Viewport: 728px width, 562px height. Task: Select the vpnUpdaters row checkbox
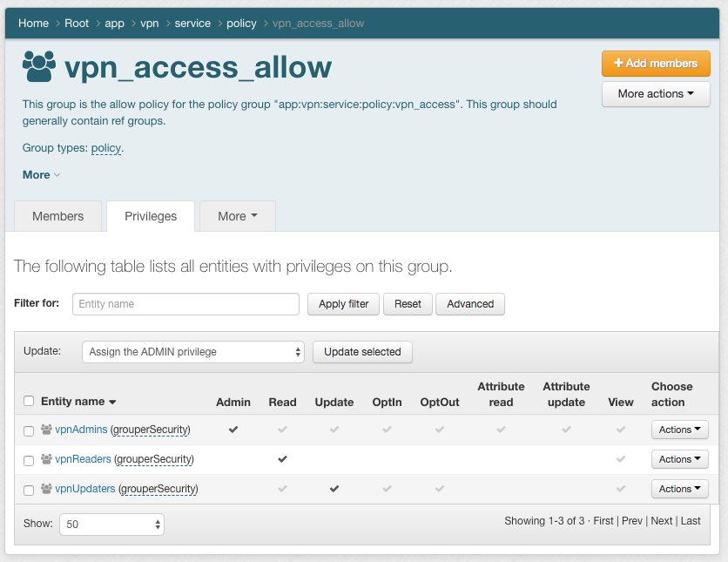pos(29,490)
